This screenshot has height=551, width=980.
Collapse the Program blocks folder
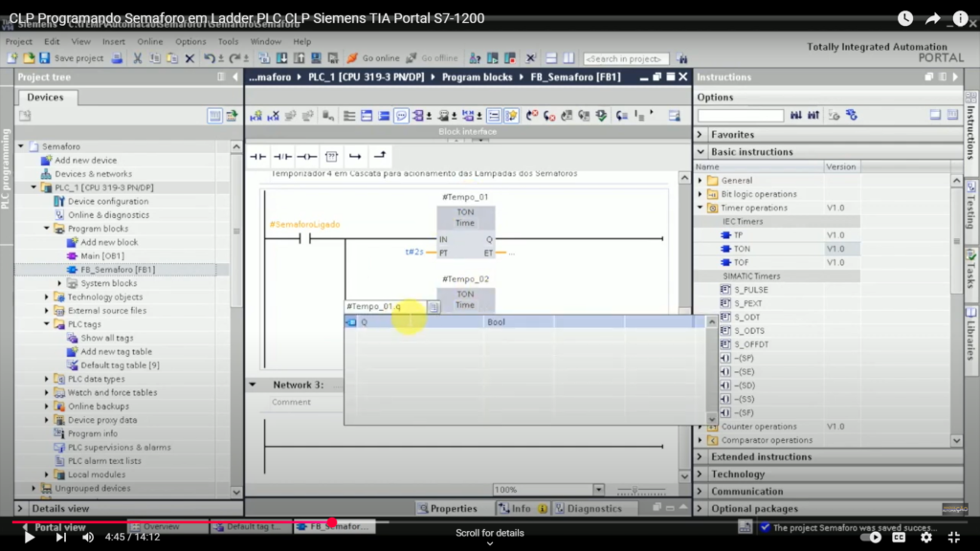pos(47,229)
